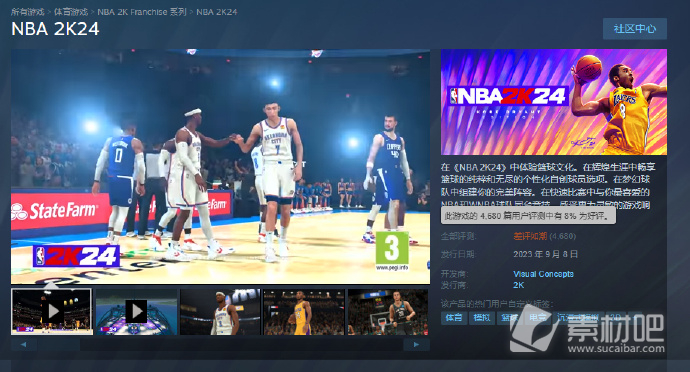Select the 体育 tag

tap(454, 318)
